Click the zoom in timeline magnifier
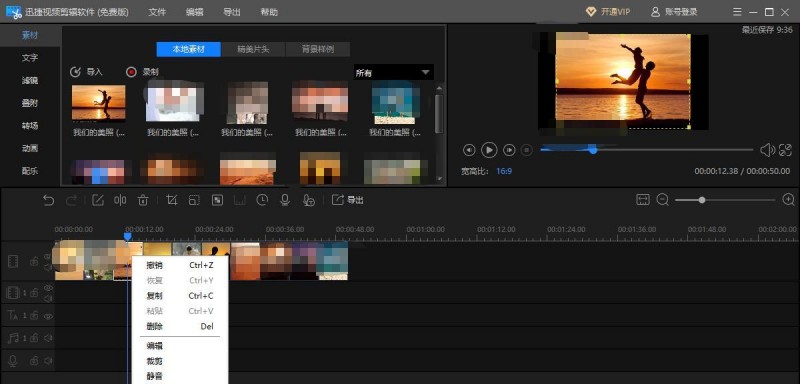 [788, 200]
